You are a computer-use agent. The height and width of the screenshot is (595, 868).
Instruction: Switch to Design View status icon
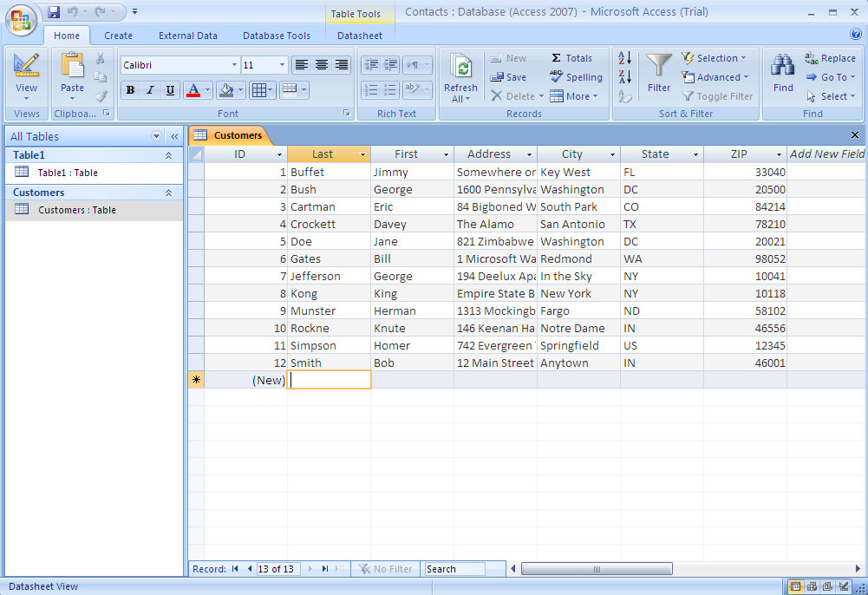(x=843, y=586)
